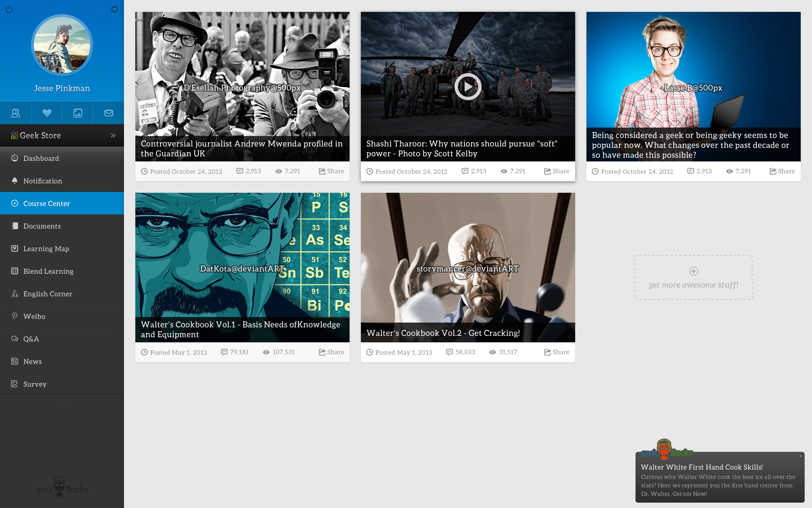Open Learning Map in sidebar
The width and height of the screenshot is (812, 508).
tap(62, 248)
